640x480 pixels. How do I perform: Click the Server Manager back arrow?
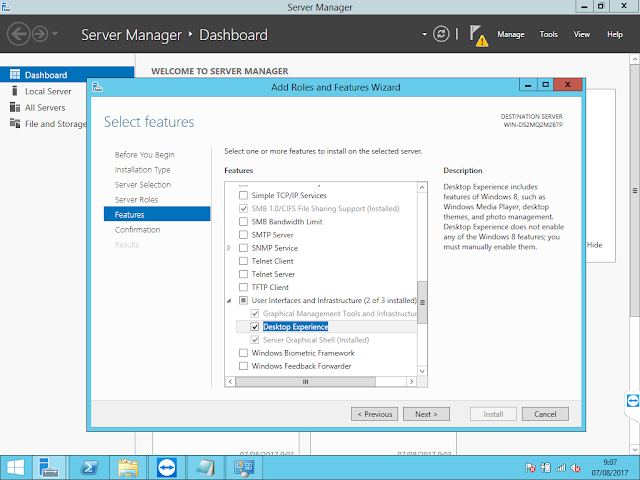point(19,34)
